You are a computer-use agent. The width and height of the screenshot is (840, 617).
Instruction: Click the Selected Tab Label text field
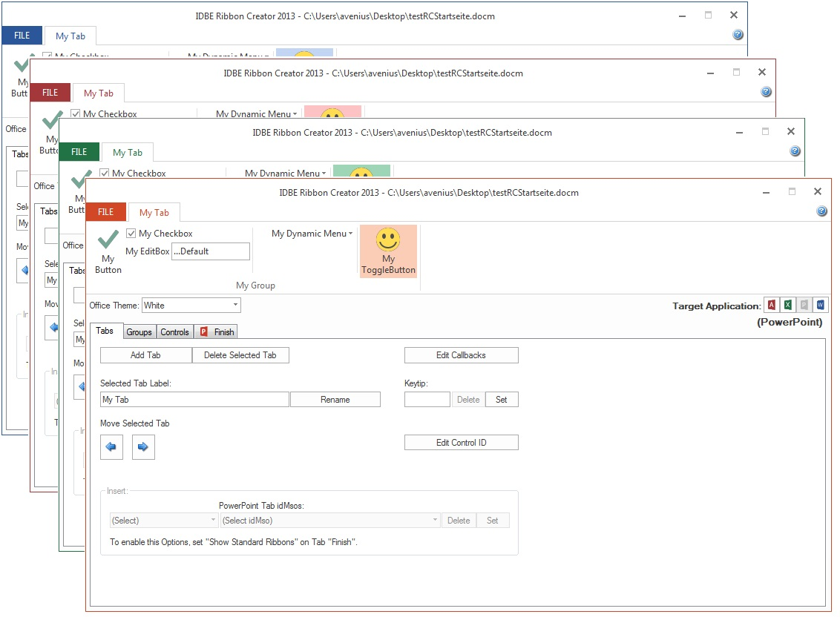pos(194,400)
